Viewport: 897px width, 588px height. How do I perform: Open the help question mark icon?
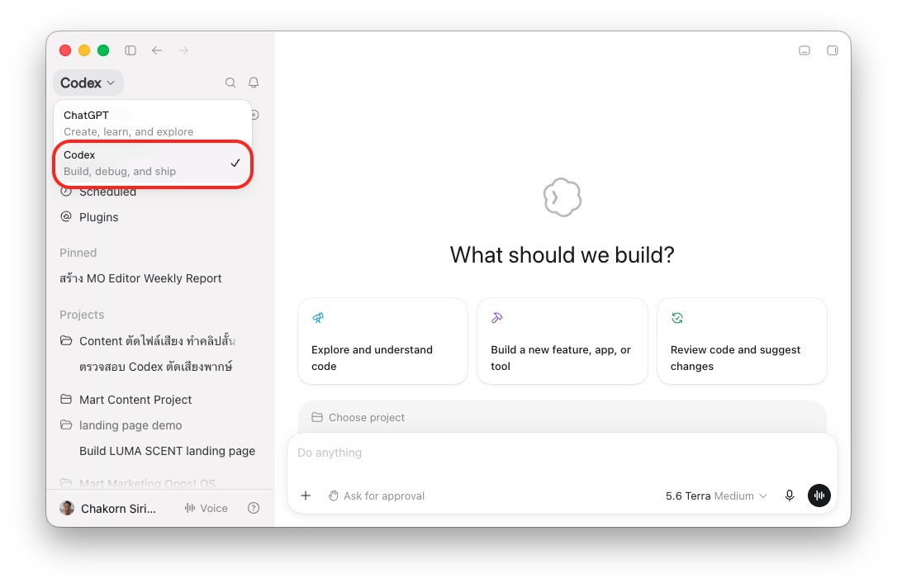(254, 509)
